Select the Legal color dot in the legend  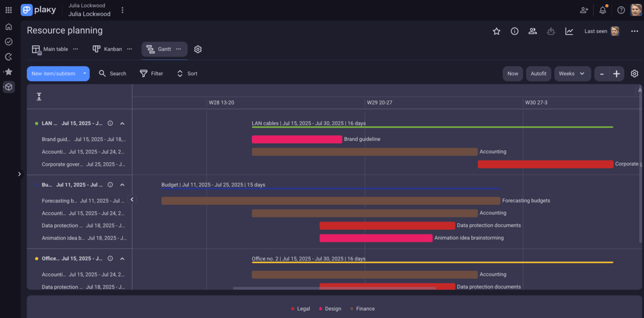pyautogui.click(x=292, y=308)
